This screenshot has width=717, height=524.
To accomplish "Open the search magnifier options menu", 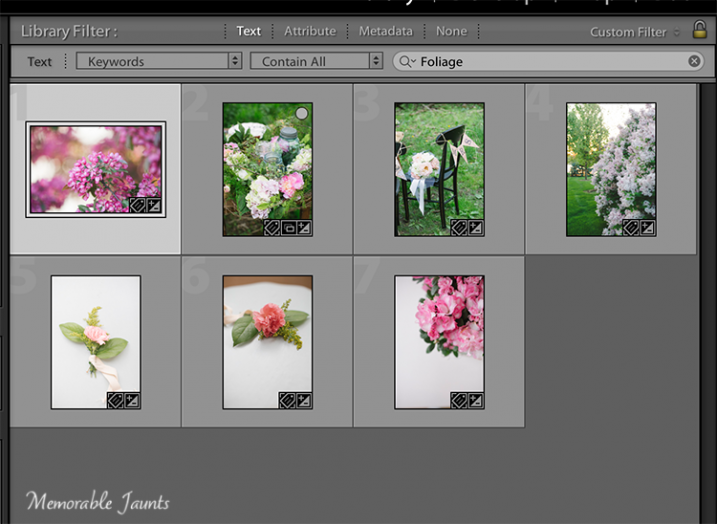I will (407, 61).
